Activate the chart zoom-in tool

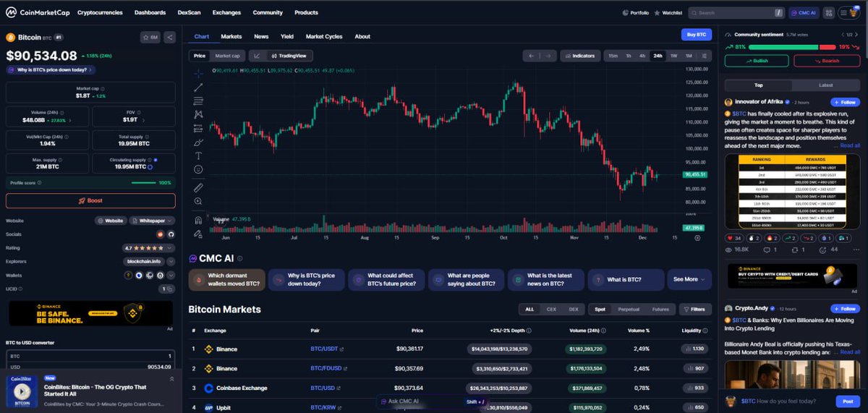pos(198,201)
